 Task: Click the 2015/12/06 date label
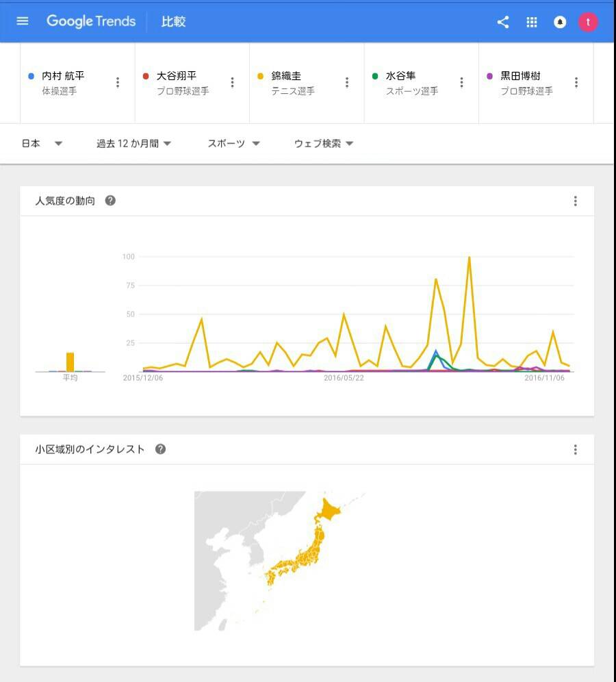142,378
